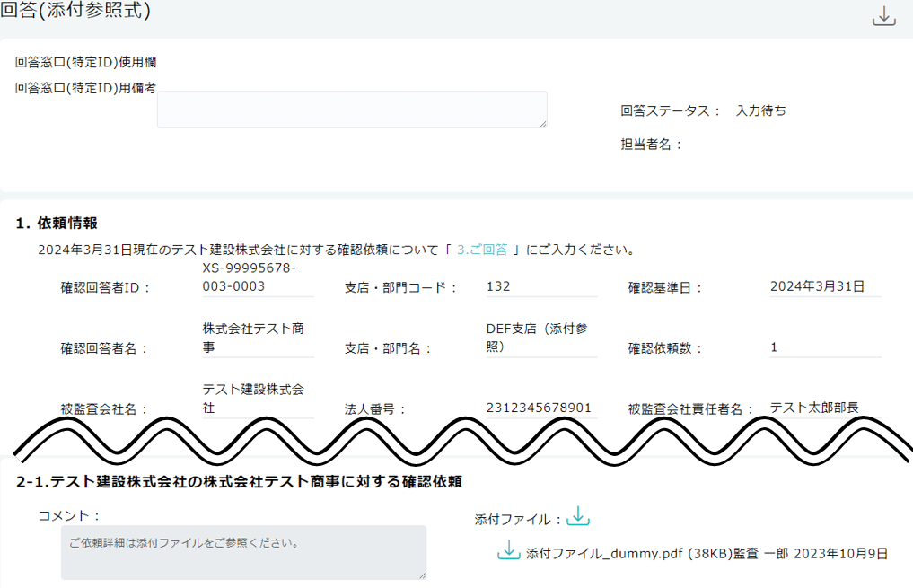The width and height of the screenshot is (913, 588).
Task: Select the 確認基準日 date field
Action: [824, 286]
